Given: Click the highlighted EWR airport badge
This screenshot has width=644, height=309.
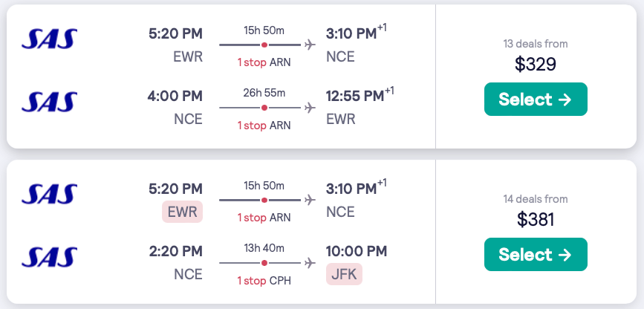Looking at the screenshot, I should (x=182, y=212).
